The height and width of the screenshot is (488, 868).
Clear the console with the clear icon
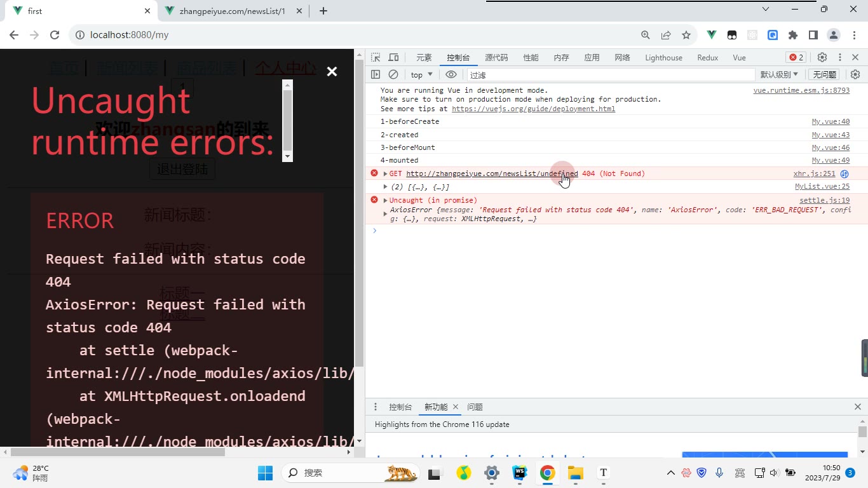pyautogui.click(x=393, y=74)
